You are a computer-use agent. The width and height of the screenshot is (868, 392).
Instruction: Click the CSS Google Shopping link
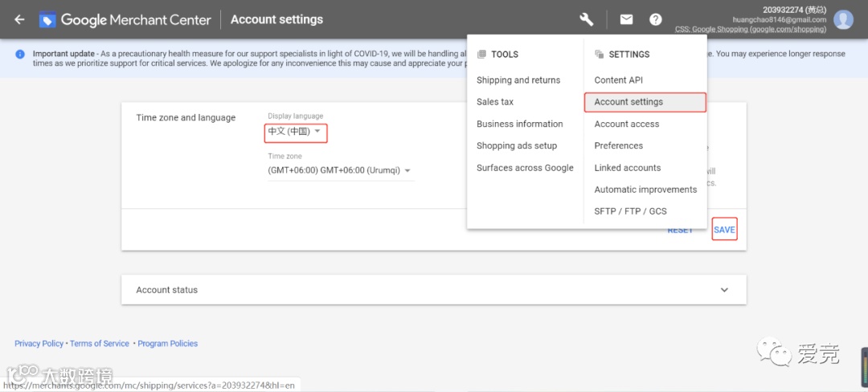tap(751, 29)
